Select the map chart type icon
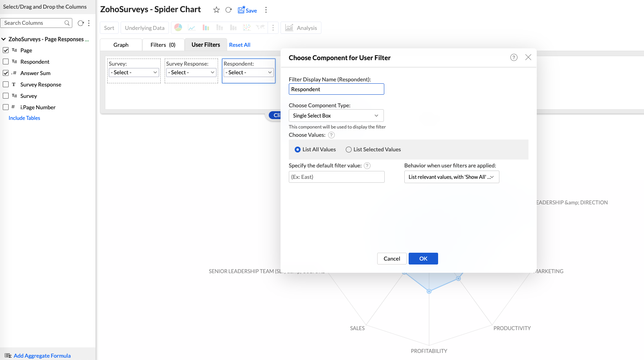 260,28
